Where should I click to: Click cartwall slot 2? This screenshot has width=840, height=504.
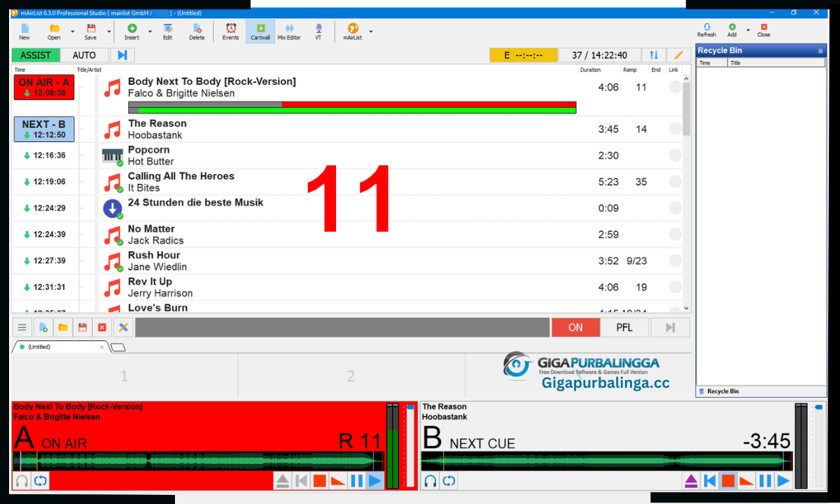click(351, 377)
